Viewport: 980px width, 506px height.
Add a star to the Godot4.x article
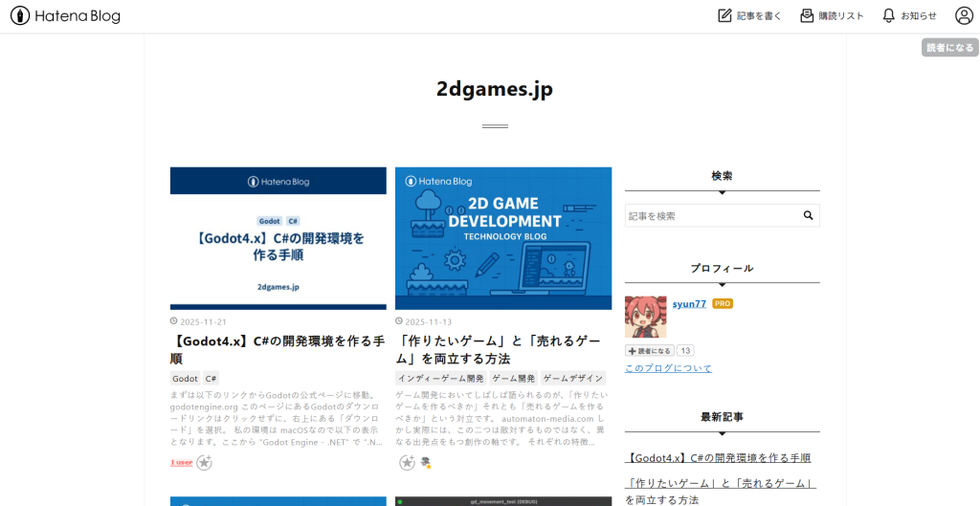point(204,463)
